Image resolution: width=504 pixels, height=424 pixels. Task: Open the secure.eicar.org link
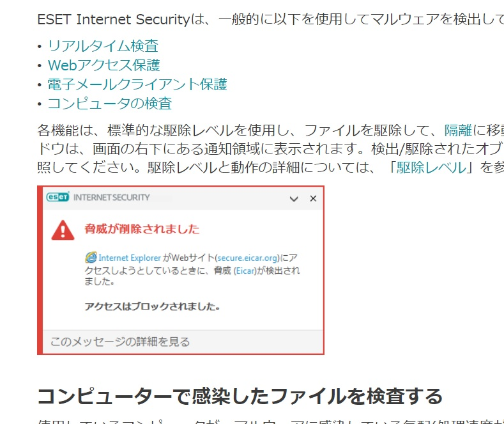click(x=248, y=258)
